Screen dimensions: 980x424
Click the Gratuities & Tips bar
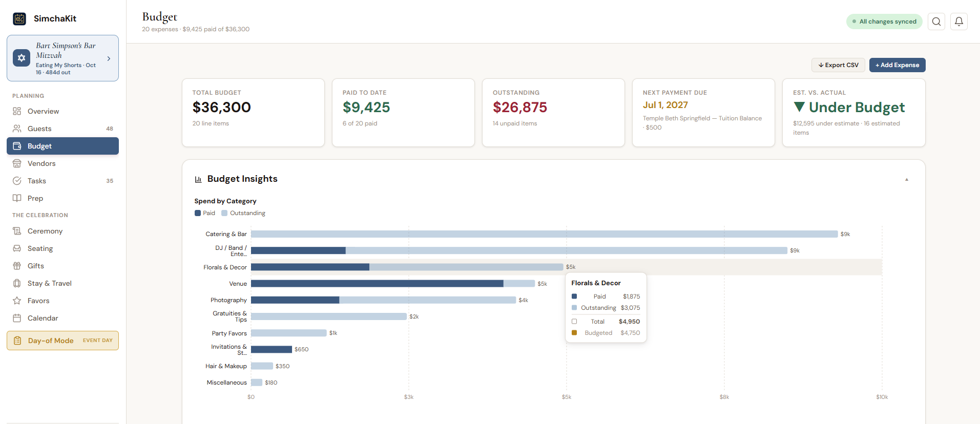tap(329, 316)
